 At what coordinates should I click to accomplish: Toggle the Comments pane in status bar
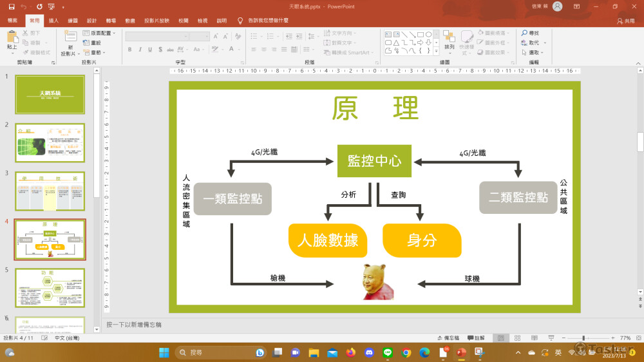(x=475, y=338)
